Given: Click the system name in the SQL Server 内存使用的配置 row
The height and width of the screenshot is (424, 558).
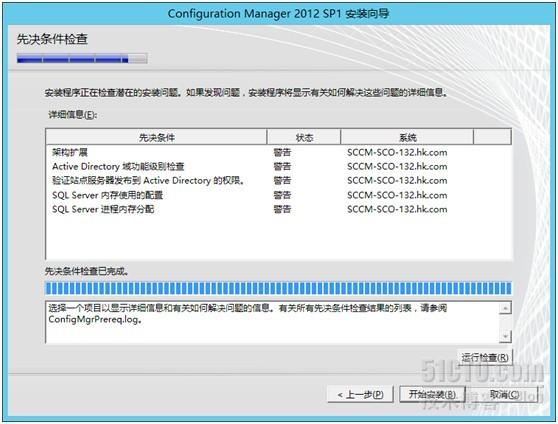Looking at the screenshot, I should [397, 195].
